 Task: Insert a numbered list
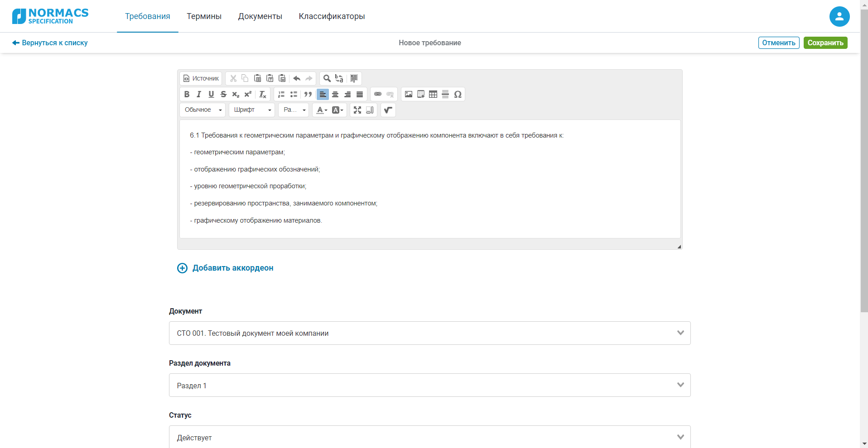coord(281,94)
